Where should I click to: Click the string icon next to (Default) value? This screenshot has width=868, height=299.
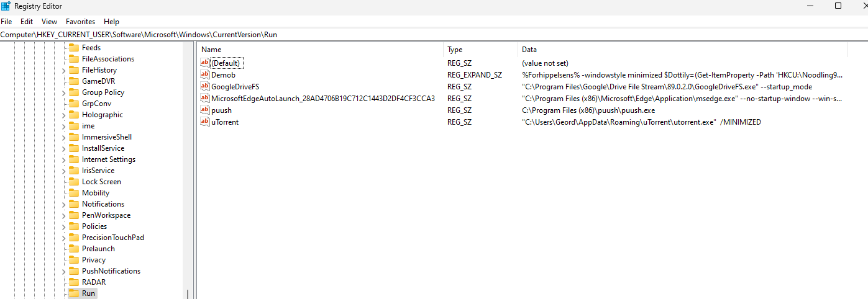tap(205, 63)
